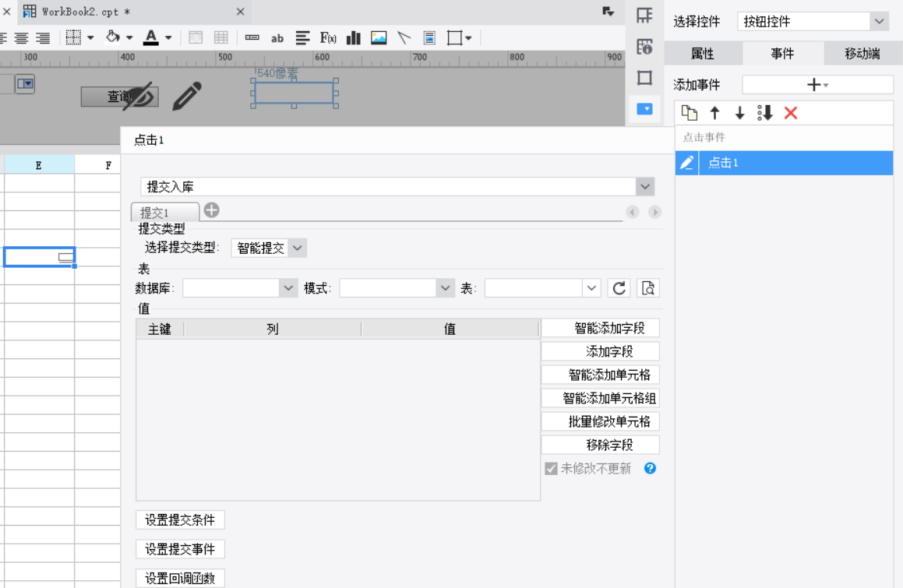Click the 查询 button in parameter pane
903x588 pixels.
(x=119, y=97)
